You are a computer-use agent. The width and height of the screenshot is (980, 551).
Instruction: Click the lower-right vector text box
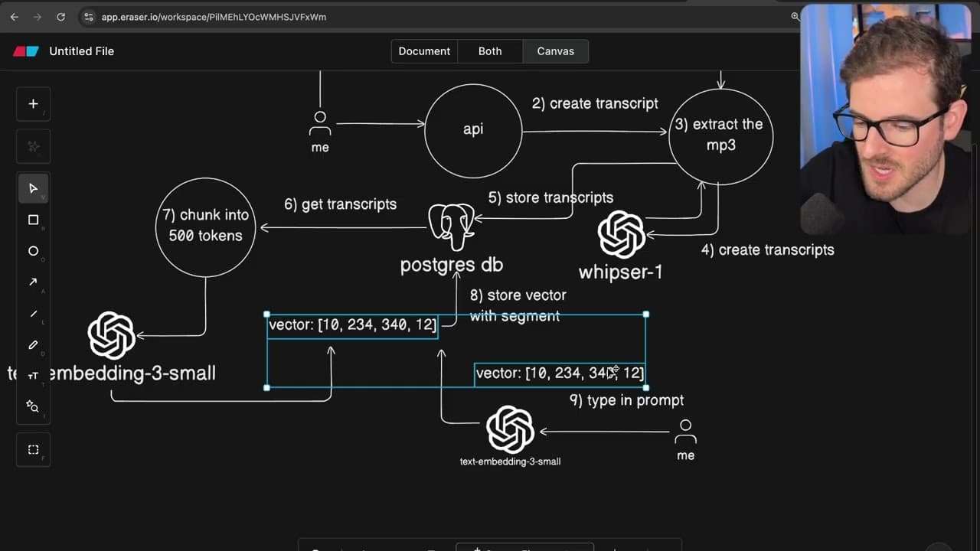coord(560,373)
